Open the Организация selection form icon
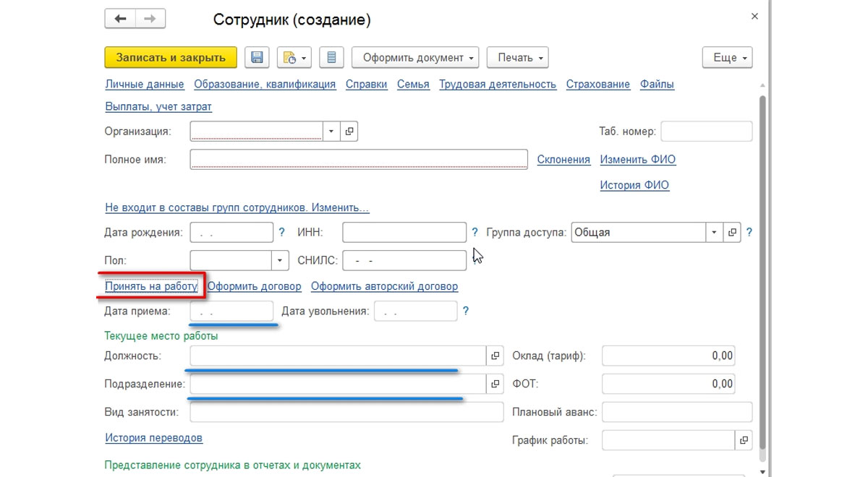 pyautogui.click(x=349, y=132)
